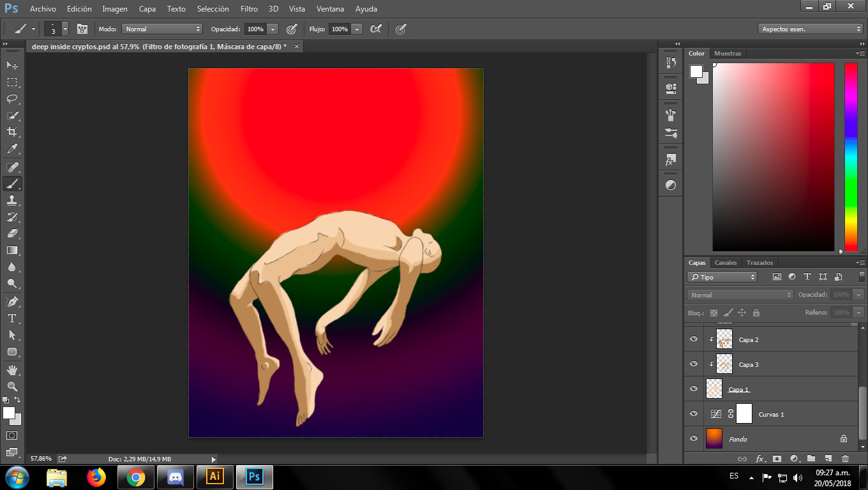
Task: Open the Flujo slider arrow
Action: (x=357, y=29)
